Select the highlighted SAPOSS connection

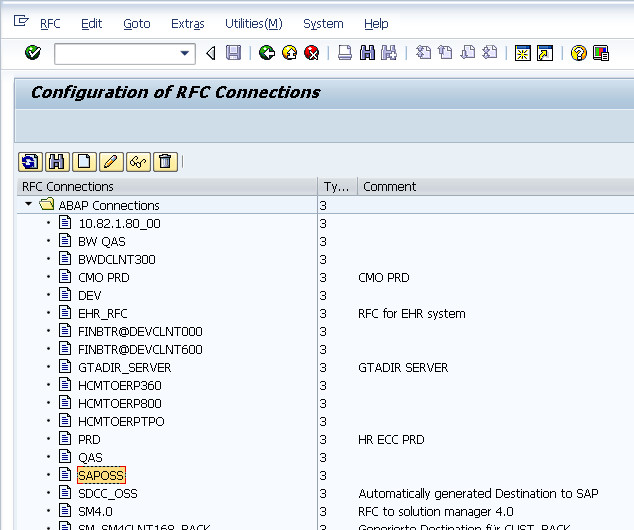101,475
